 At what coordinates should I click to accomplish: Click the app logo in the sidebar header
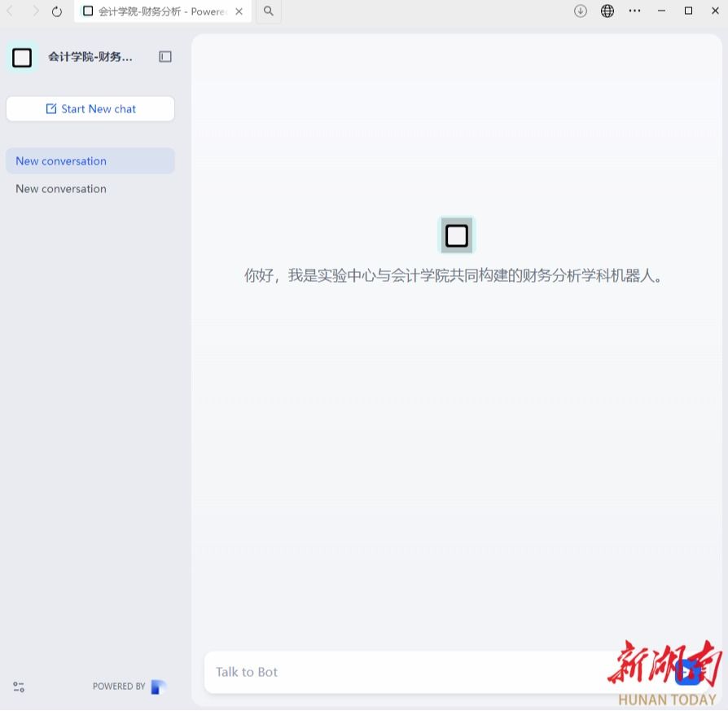coord(22,57)
